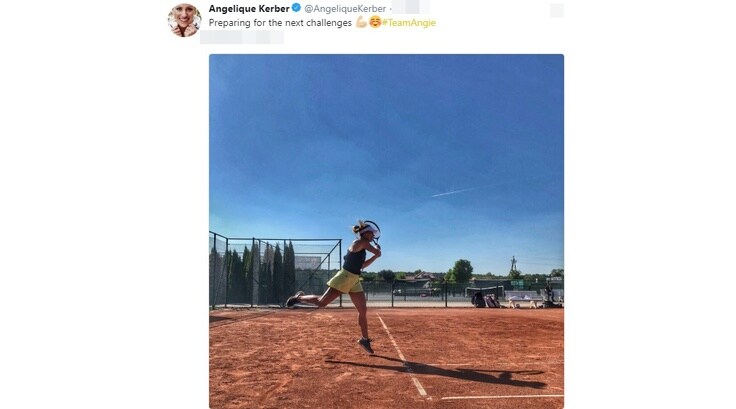Click the blurred timestamp beside the handle

(410, 7)
